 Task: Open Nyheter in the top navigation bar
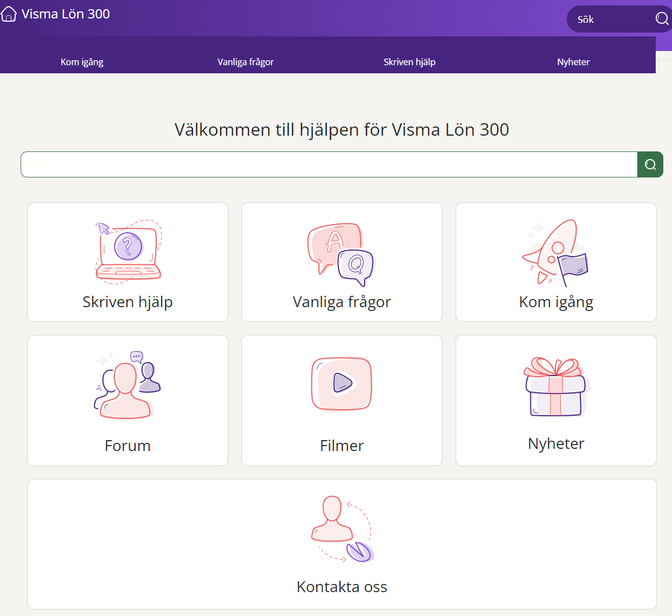tap(573, 62)
